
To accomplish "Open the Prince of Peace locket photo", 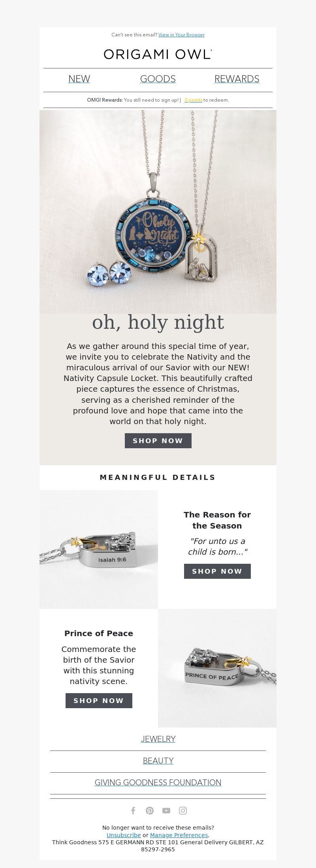I will pos(217,668).
